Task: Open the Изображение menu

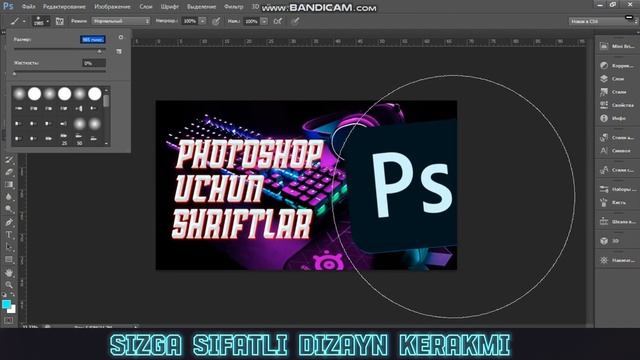Action: [112, 7]
